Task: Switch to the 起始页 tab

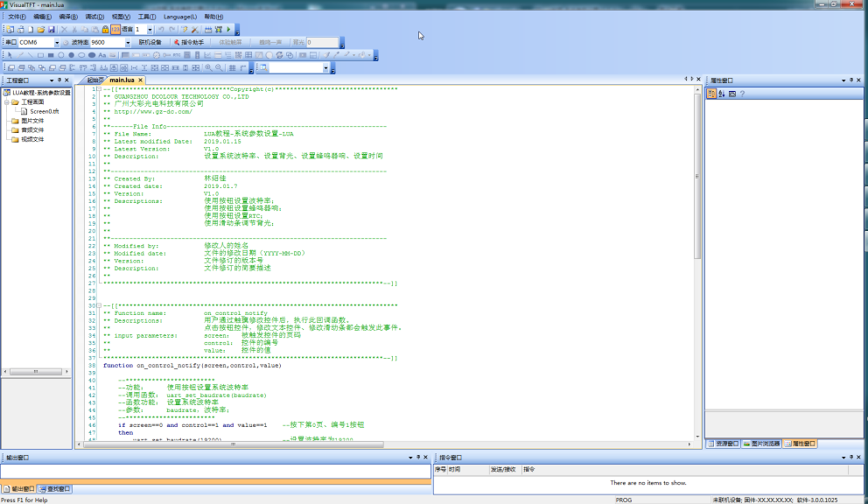Action: tap(92, 80)
